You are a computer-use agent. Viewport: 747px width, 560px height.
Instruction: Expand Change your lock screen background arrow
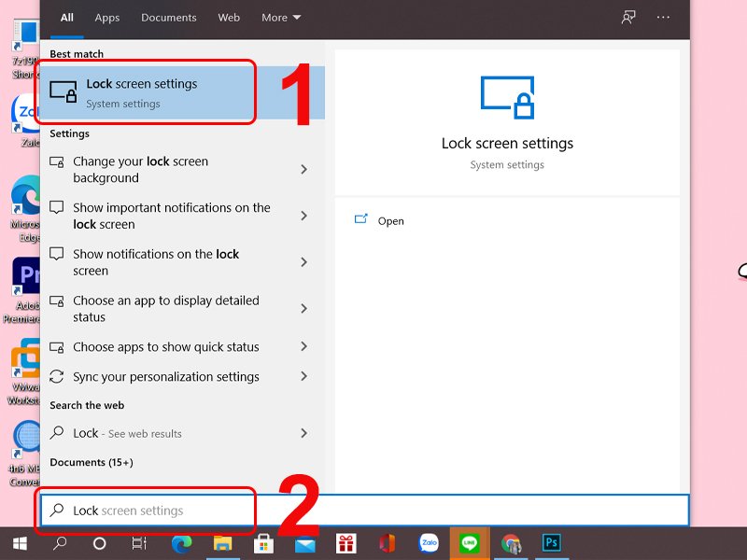click(x=303, y=170)
